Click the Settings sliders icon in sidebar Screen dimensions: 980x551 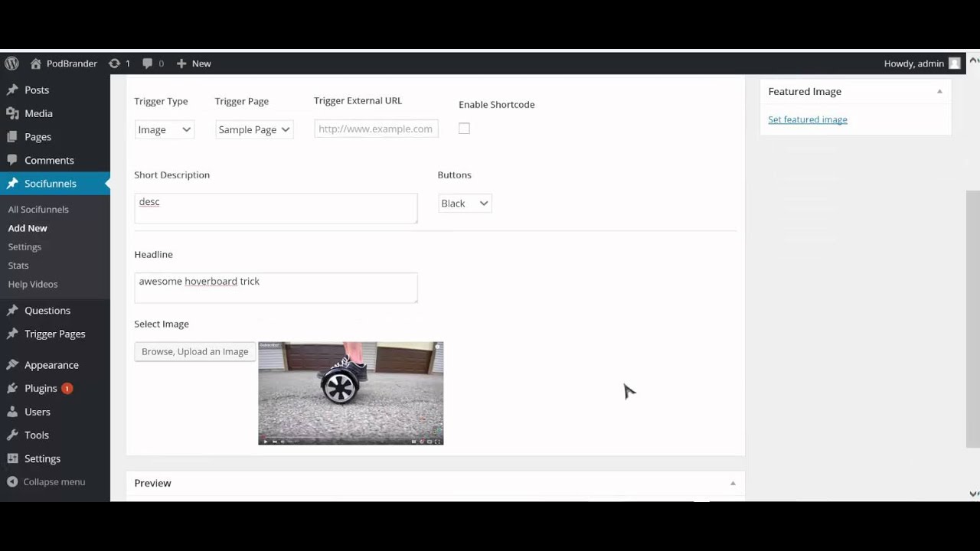click(x=12, y=458)
